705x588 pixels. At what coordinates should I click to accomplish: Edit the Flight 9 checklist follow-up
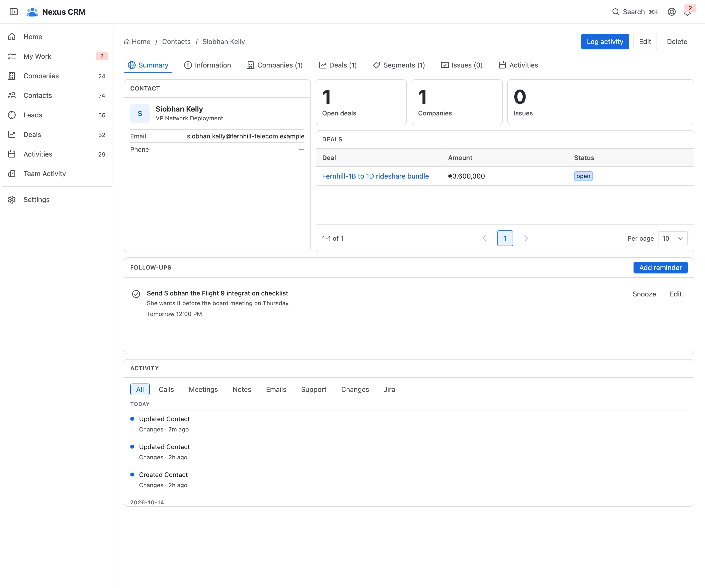(675, 294)
